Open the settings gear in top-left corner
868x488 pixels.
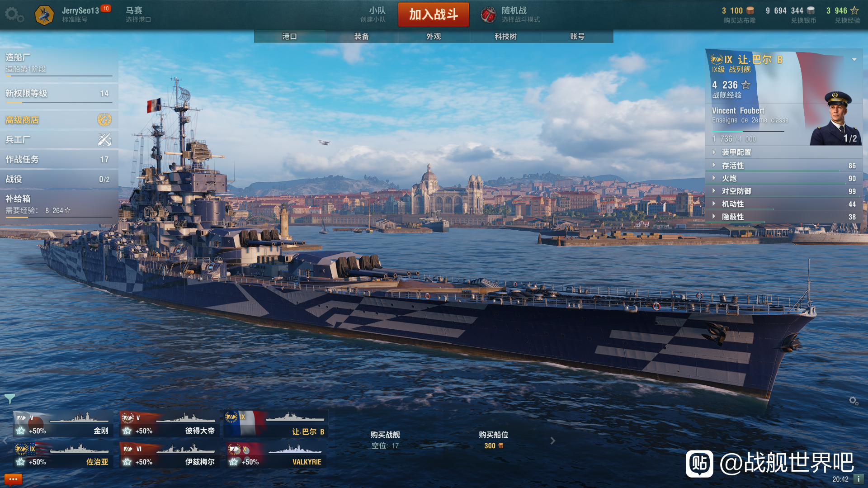point(14,14)
